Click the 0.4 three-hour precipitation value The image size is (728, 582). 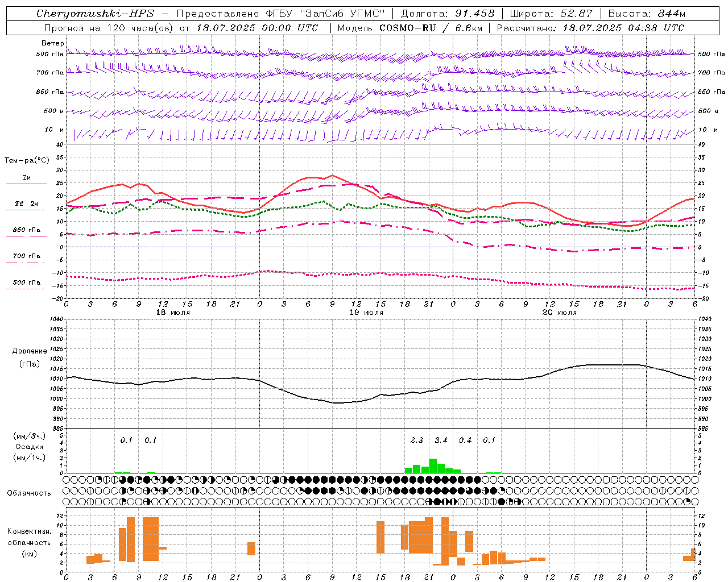[465, 440]
